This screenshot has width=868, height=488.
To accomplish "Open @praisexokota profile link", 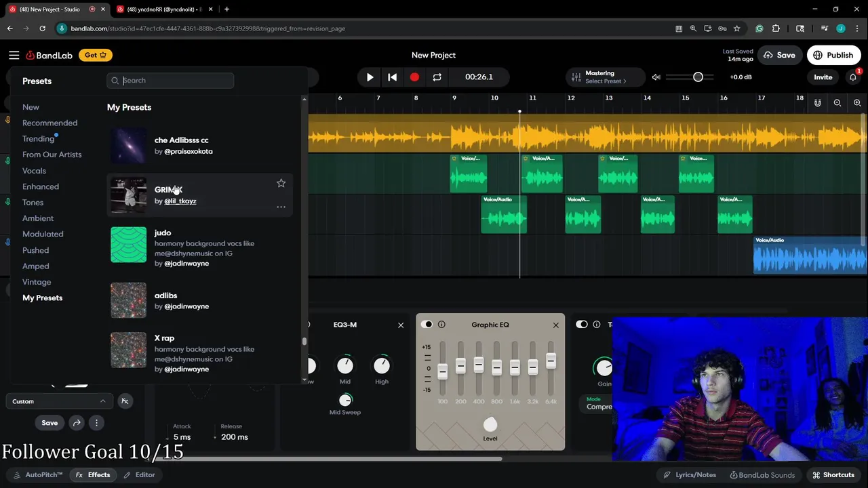I will pos(189,152).
